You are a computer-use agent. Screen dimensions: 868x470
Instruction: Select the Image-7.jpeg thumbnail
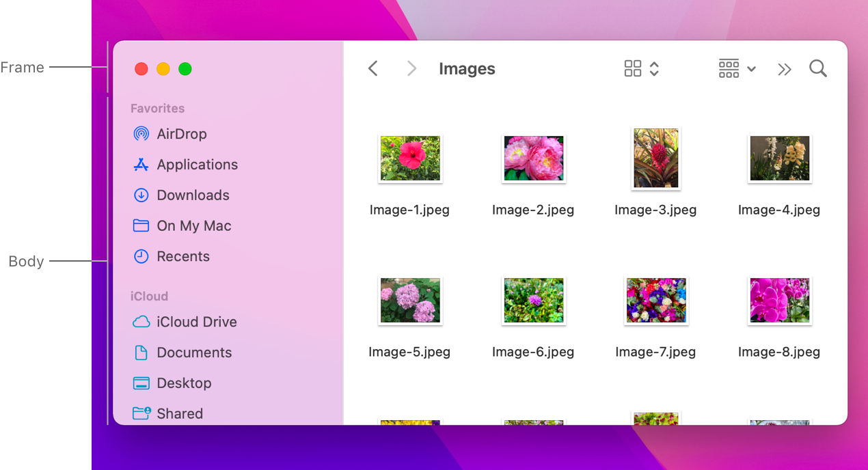pos(656,301)
